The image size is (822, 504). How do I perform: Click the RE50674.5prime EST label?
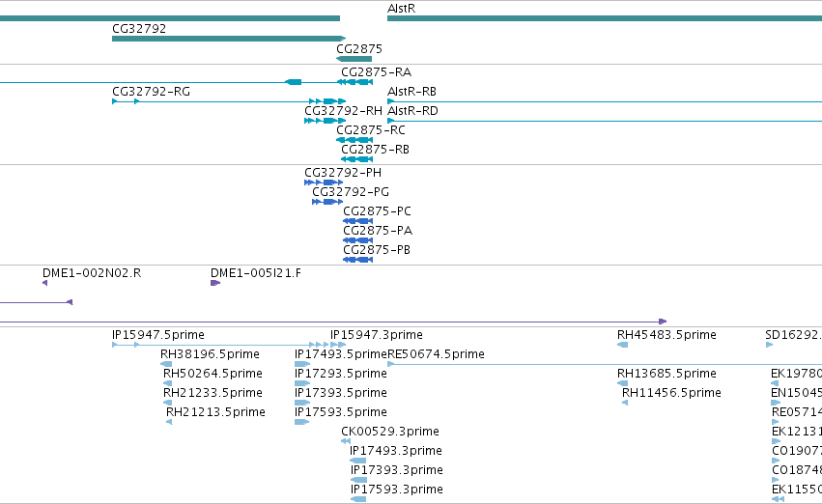point(437,354)
